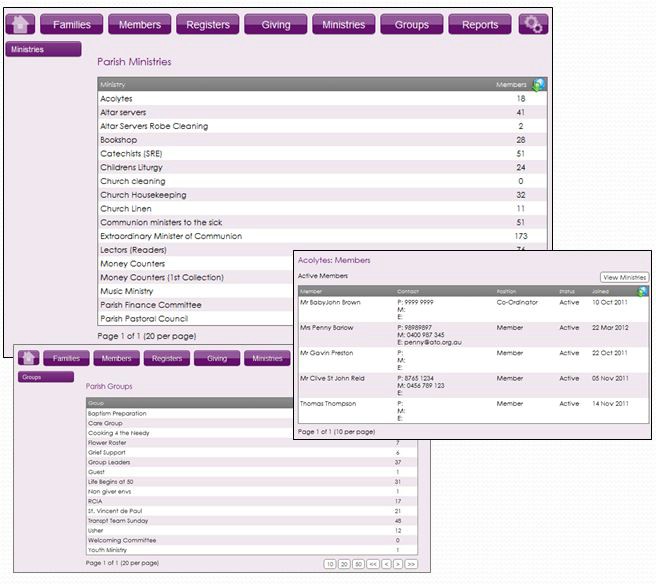Open Parish Pastoral Council row
Viewport: 656px width, 584px height.
[196, 319]
